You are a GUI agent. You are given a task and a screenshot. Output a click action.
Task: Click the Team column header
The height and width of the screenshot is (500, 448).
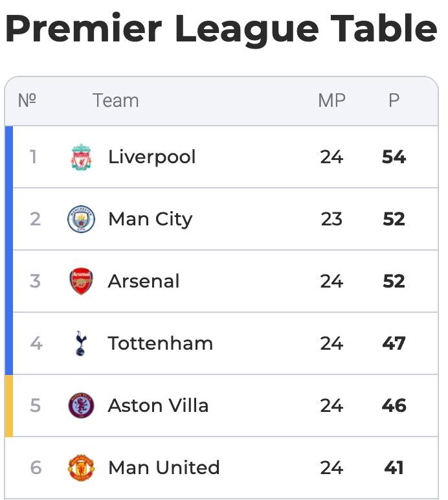pos(115,100)
